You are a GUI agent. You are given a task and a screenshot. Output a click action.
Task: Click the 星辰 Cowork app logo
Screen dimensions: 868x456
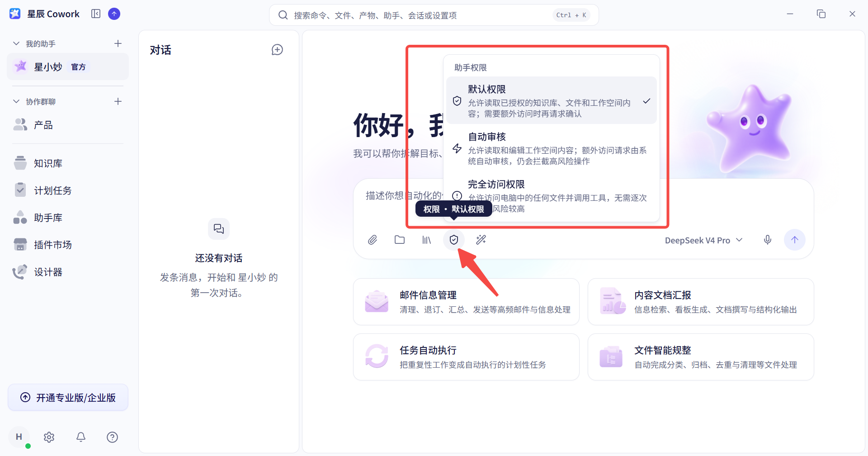pos(15,14)
